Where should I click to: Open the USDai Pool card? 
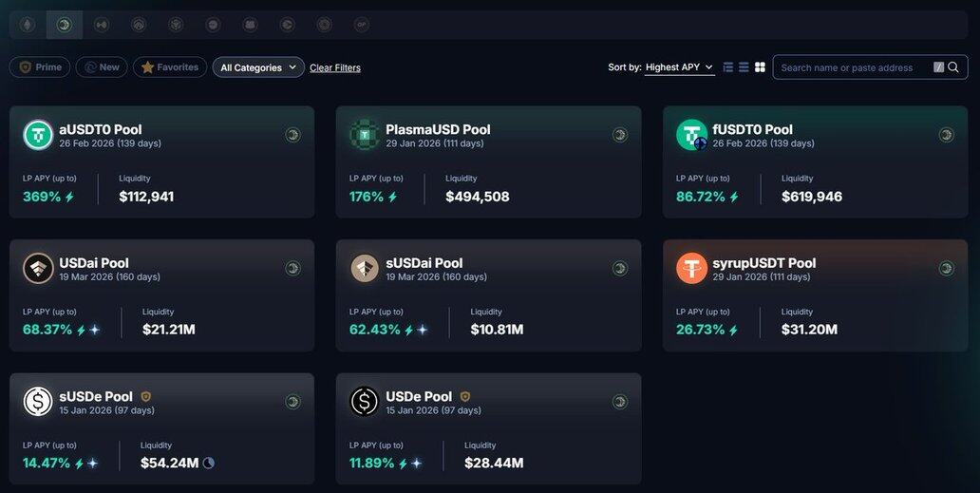coord(161,295)
